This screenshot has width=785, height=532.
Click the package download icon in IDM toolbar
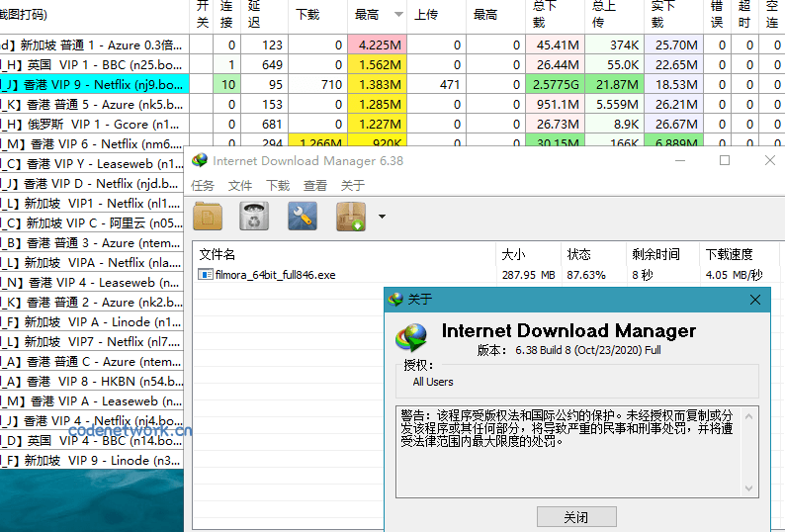coord(351,217)
